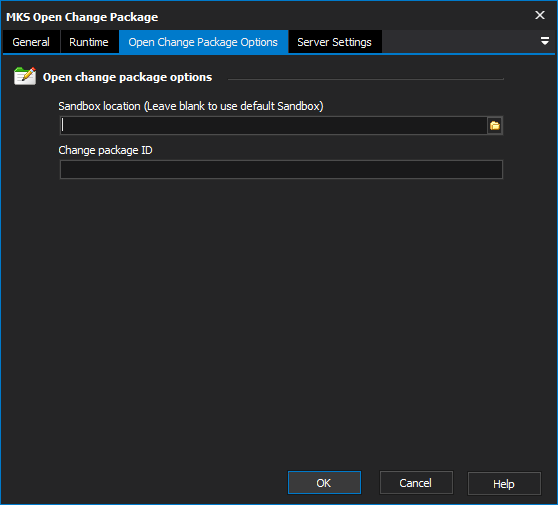The image size is (558, 505).
Task: Open the tab list dropdown arrow
Action: point(544,41)
